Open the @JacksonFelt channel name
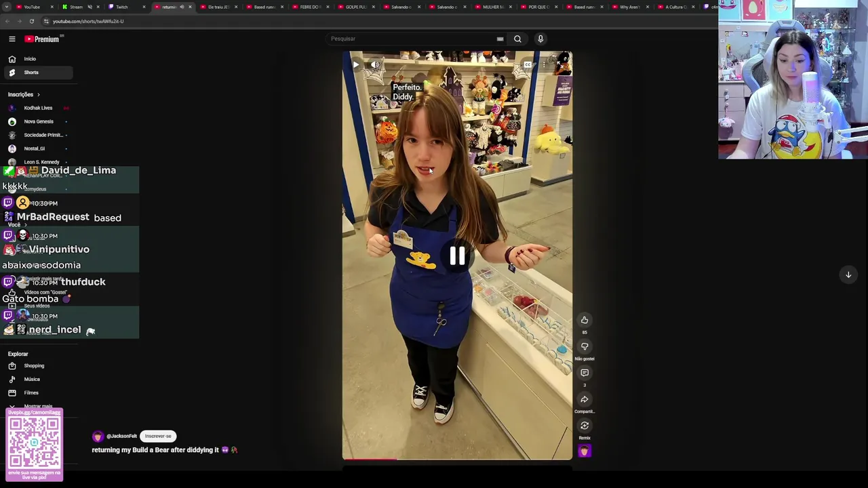The width and height of the screenshot is (868, 488). [x=122, y=436]
